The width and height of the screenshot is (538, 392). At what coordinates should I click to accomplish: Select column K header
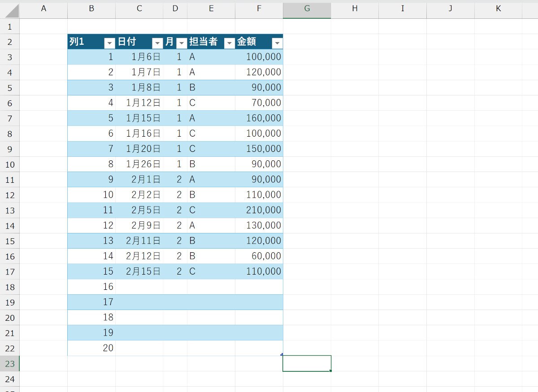(498, 9)
